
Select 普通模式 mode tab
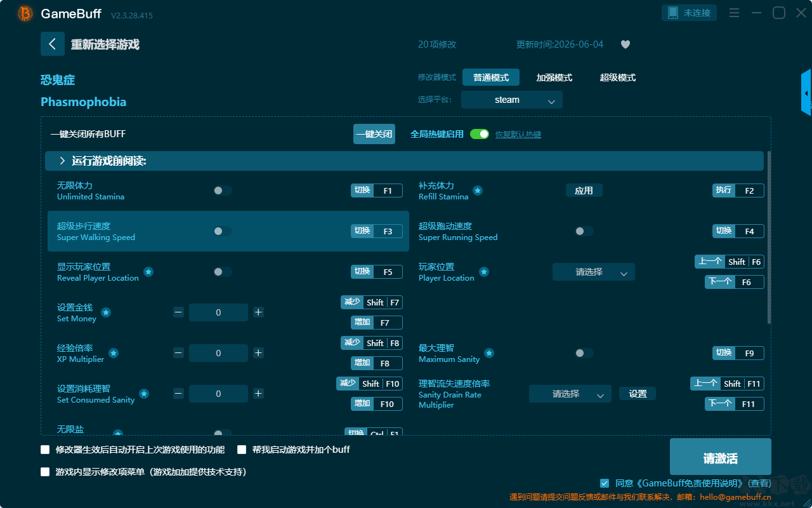(491, 77)
